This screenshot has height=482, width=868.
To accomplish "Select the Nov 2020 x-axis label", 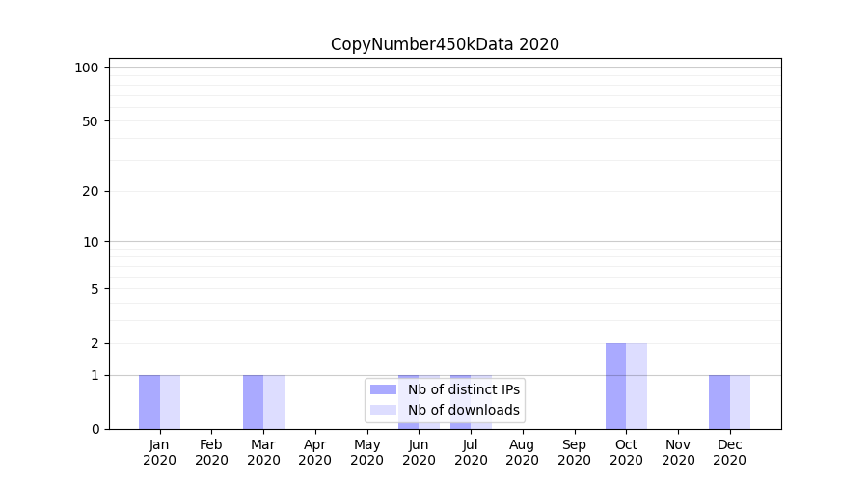I will [x=678, y=452].
